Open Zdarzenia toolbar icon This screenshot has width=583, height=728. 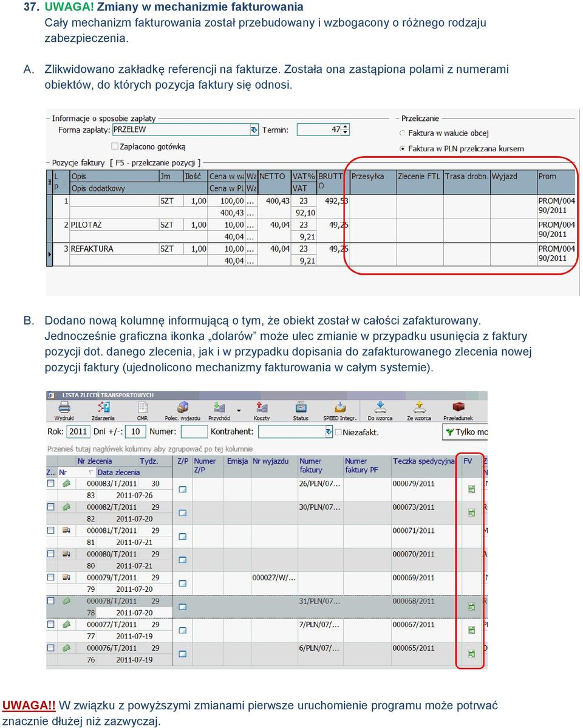(103, 408)
